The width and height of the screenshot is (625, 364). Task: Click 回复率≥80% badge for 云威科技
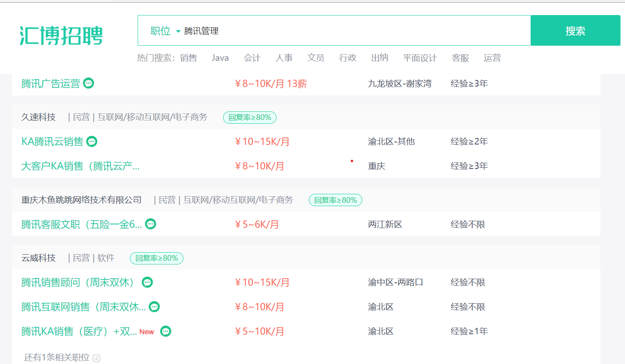pos(156,258)
